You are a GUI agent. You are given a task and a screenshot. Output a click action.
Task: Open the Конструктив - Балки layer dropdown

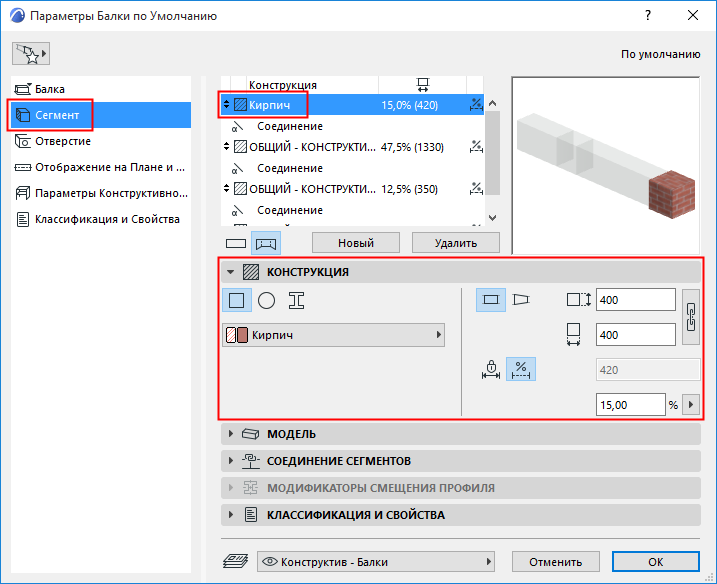[376, 562]
